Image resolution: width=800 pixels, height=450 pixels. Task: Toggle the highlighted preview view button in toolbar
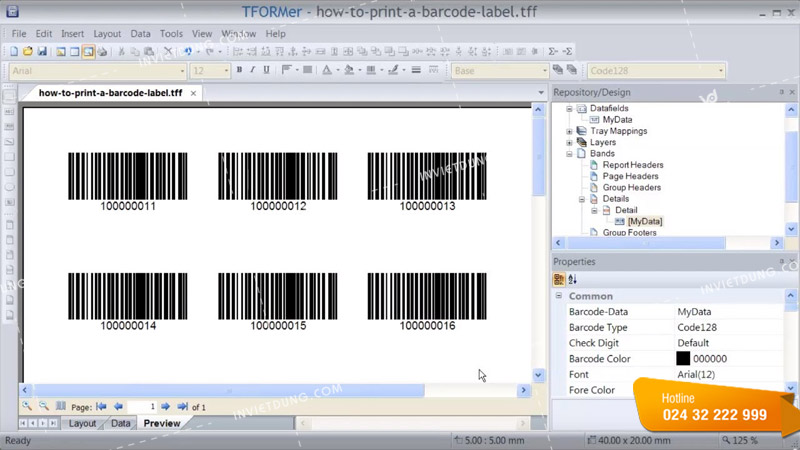coord(88,52)
